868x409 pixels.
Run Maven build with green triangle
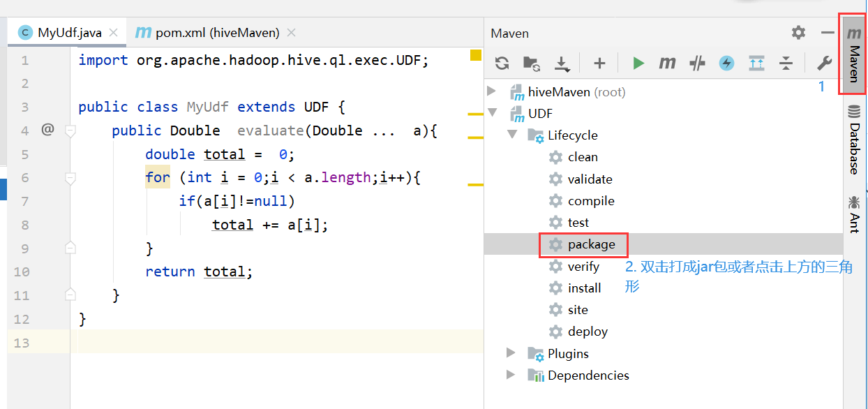tap(638, 64)
